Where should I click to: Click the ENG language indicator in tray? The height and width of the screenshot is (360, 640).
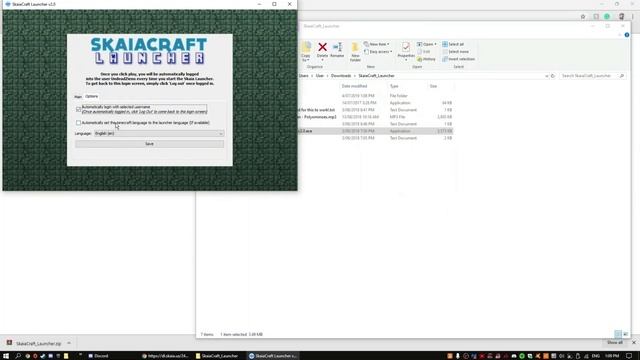(x=596, y=356)
